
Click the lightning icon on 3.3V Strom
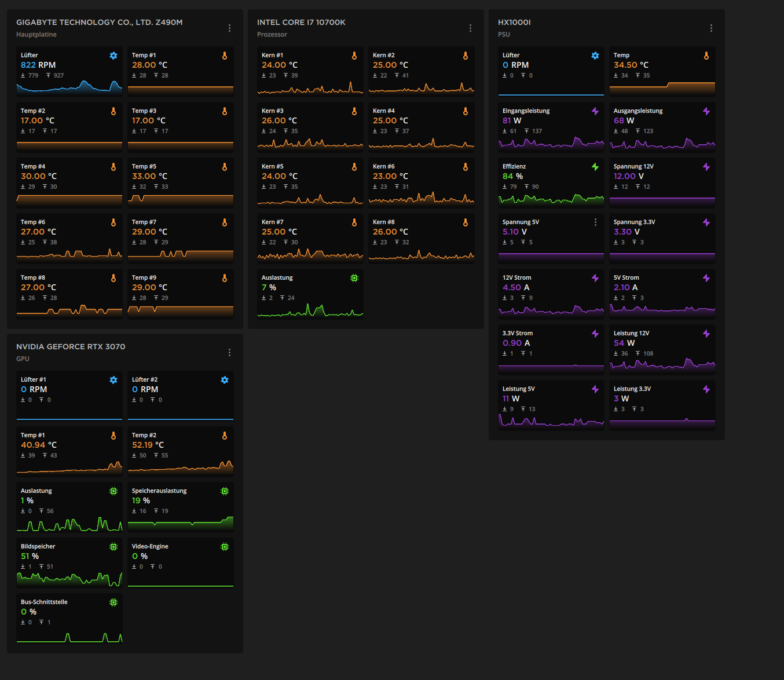pyautogui.click(x=595, y=334)
